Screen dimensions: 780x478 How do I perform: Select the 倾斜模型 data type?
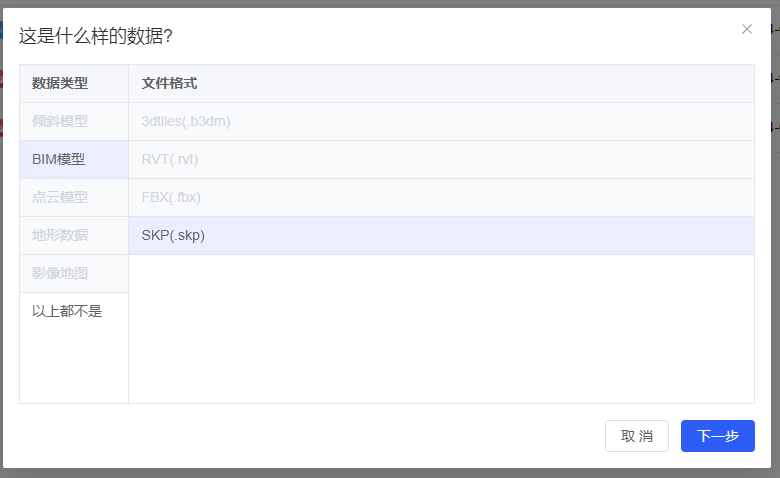coord(60,121)
